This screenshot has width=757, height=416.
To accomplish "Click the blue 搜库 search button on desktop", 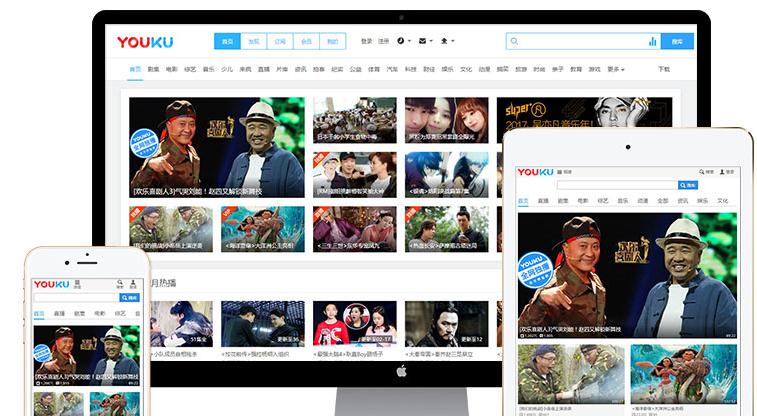I will coord(677,42).
